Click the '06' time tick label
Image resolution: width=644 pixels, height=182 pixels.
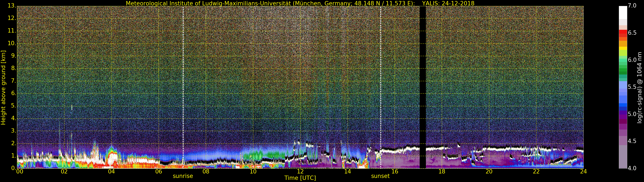(x=158, y=172)
